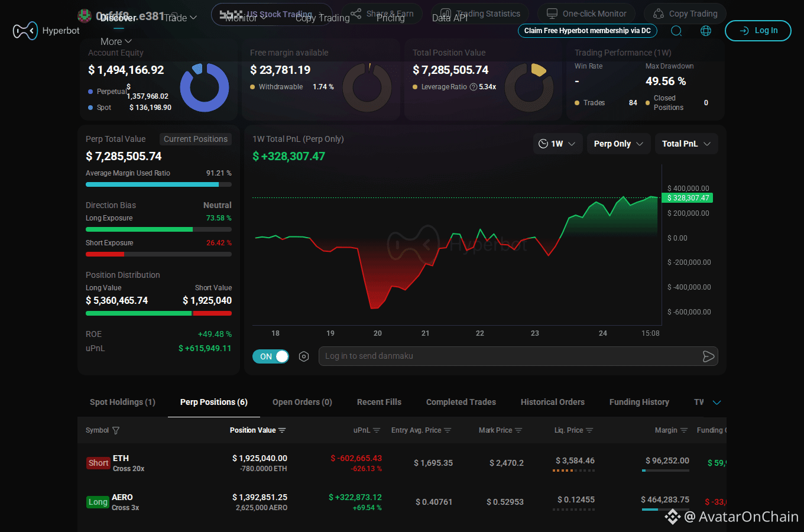Sort by Liq. Price column
This screenshot has width=804, height=532.
589,430
